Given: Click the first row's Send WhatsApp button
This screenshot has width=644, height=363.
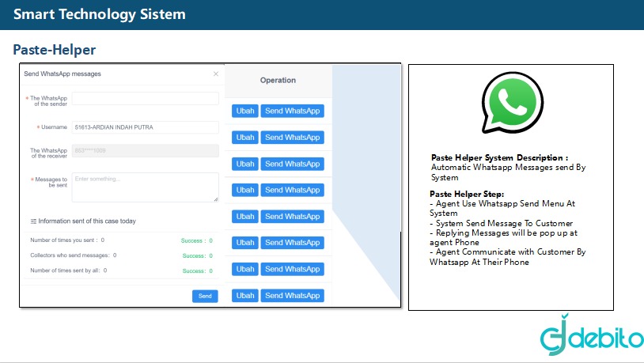Looking at the screenshot, I should click(x=293, y=111).
